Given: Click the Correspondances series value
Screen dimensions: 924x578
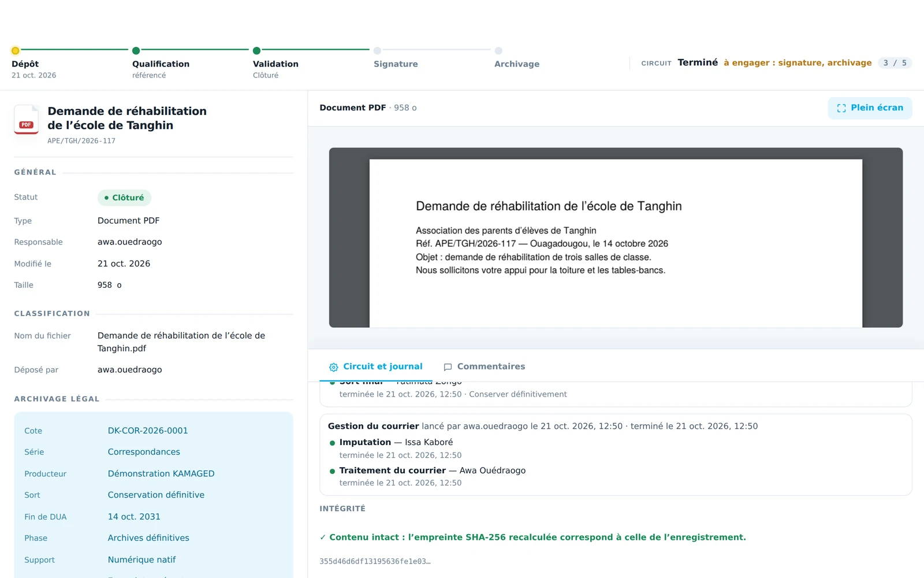Looking at the screenshot, I should [144, 452].
